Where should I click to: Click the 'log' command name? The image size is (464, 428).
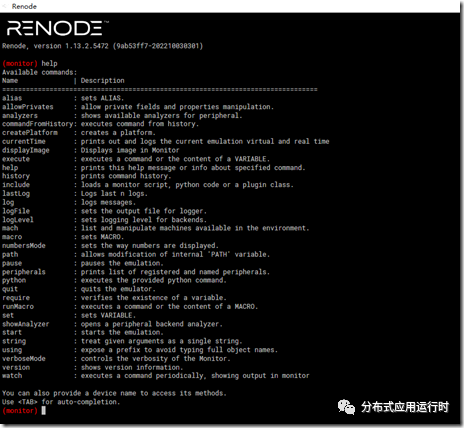[x=8, y=202]
